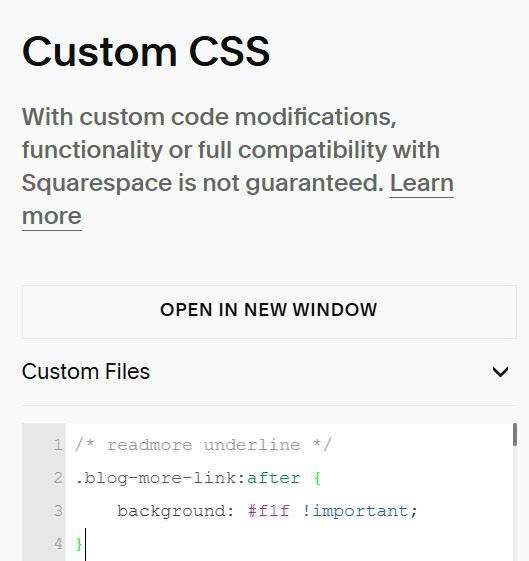529x561 pixels.
Task: Click the Custom Files chevron icon
Action: (500, 372)
